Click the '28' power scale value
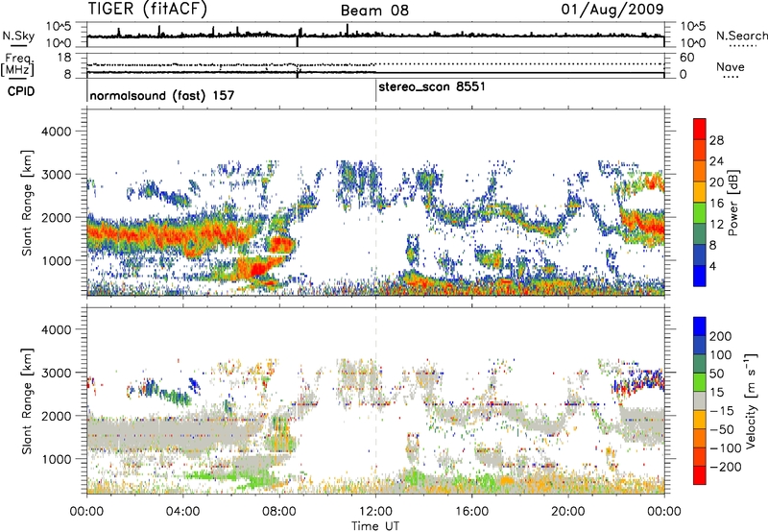Image resolution: width=768 pixels, height=532 pixels. click(716, 140)
